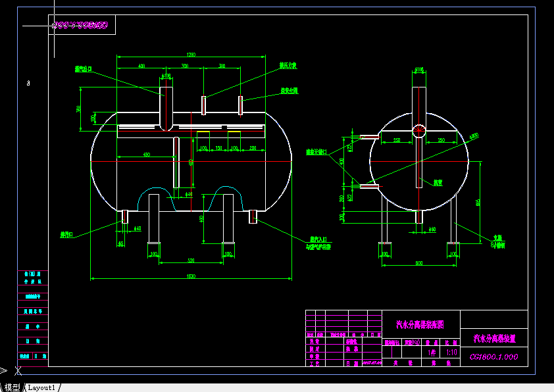This screenshot has width=554, height=392.
Task: Pick the 450 horizontal baffle dimension
Action: point(147,155)
